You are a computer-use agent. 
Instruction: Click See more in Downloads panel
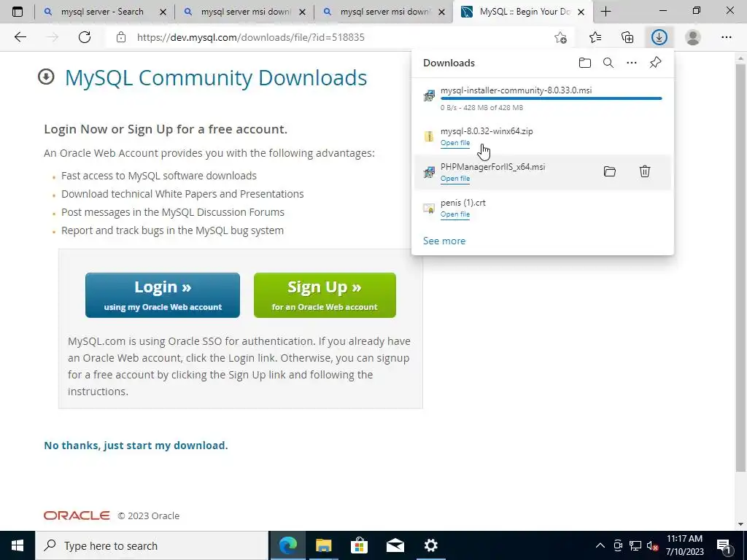pyautogui.click(x=444, y=241)
